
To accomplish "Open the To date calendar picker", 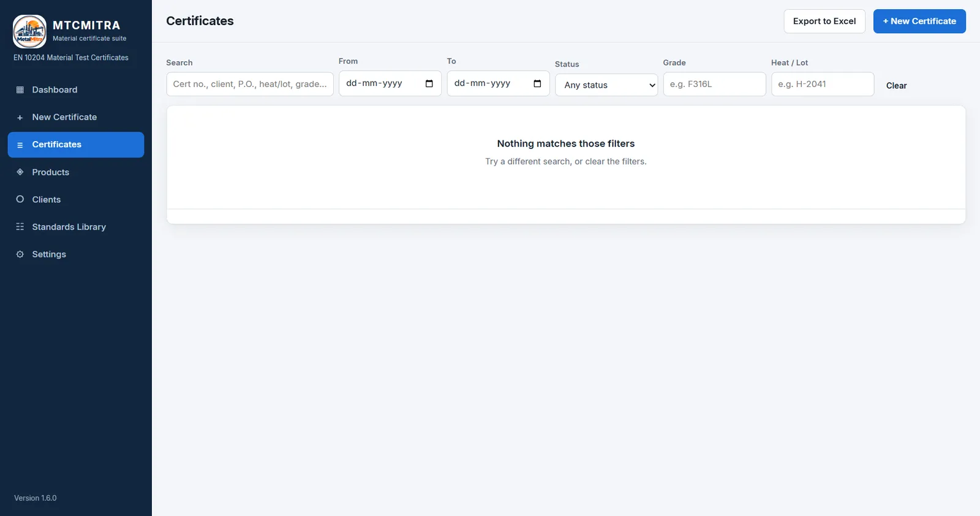I will coord(537,83).
